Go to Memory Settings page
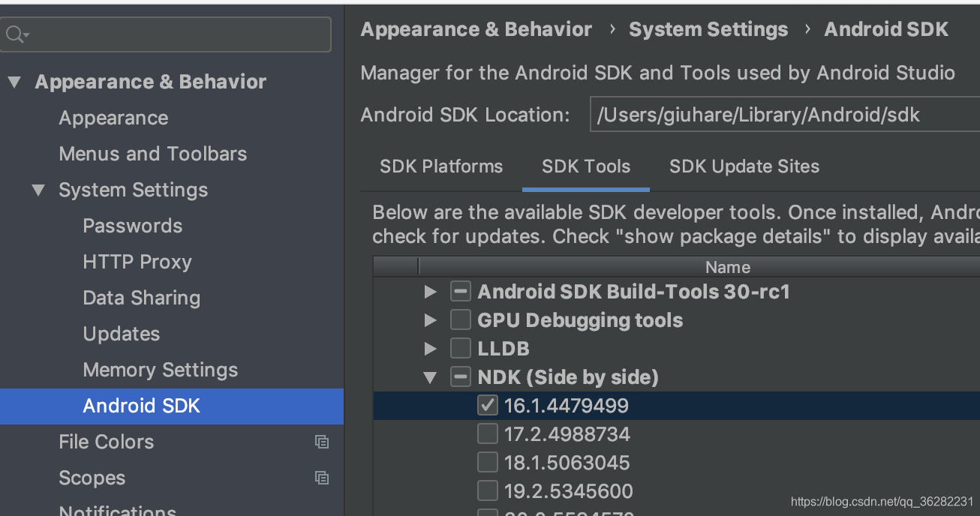Screen dimensions: 980x516 pyautogui.click(x=160, y=370)
